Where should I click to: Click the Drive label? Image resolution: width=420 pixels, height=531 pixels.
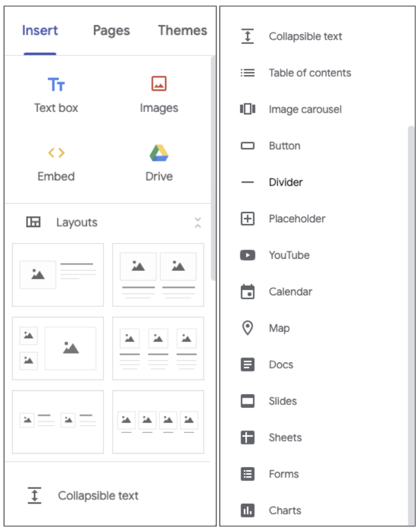pos(159,177)
